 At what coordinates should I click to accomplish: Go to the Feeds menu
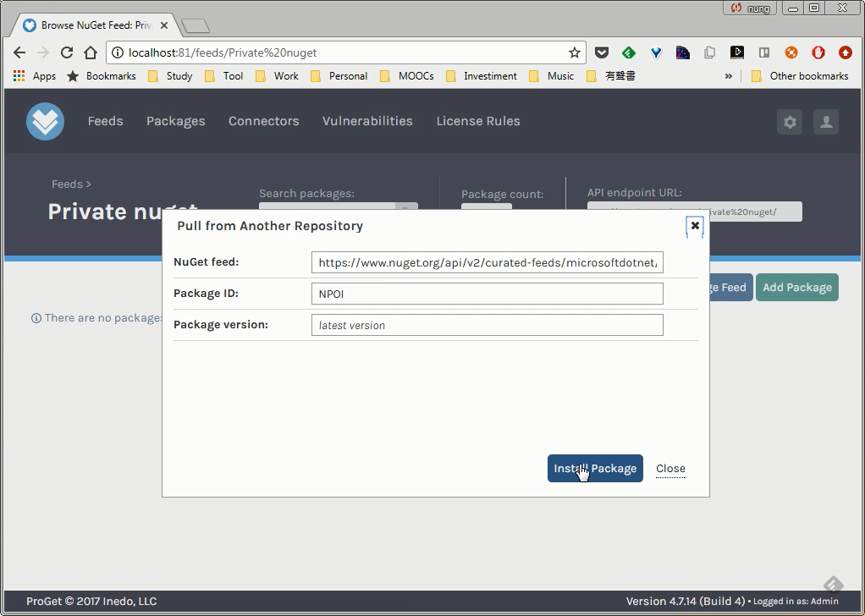coord(105,121)
